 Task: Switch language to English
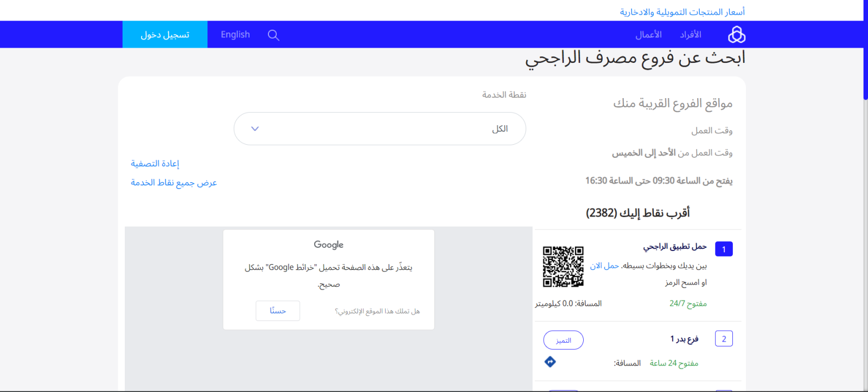coord(235,35)
